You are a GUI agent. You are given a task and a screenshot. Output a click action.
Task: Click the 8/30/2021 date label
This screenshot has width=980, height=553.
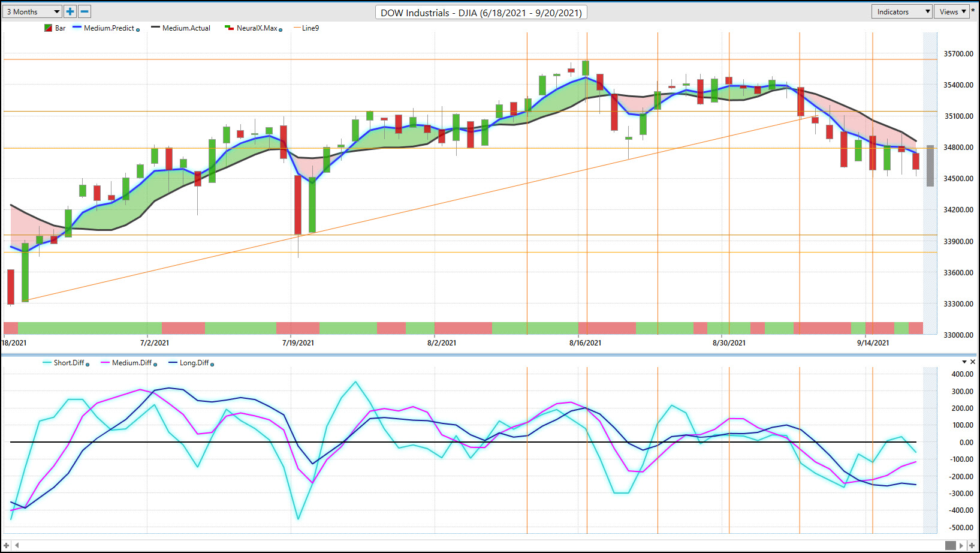(x=729, y=343)
